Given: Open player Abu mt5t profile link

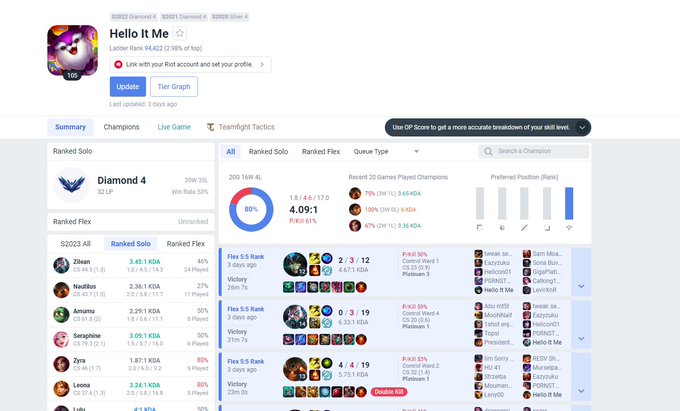Looking at the screenshot, I should coord(498,306).
